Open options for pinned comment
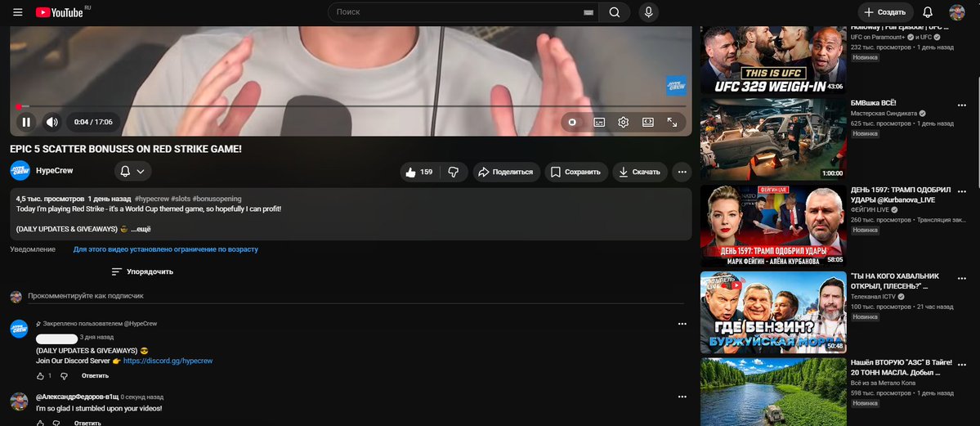Viewport: 980px width, 426px height. point(682,324)
